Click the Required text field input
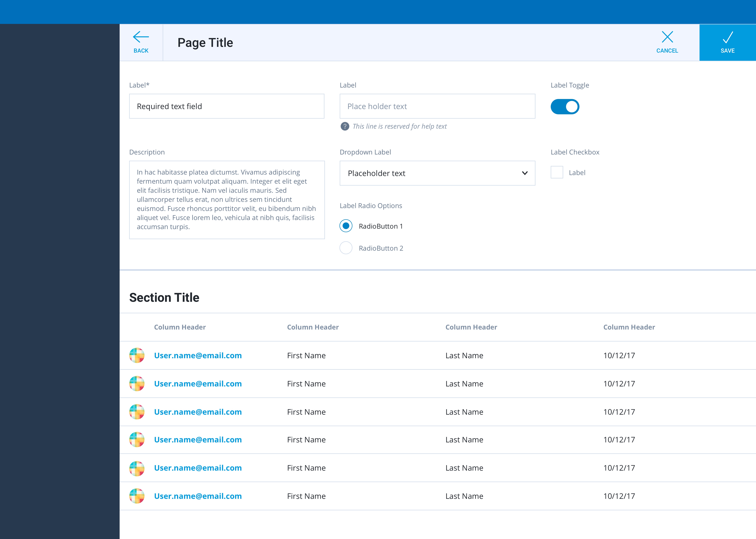The image size is (756, 539). 227,106
